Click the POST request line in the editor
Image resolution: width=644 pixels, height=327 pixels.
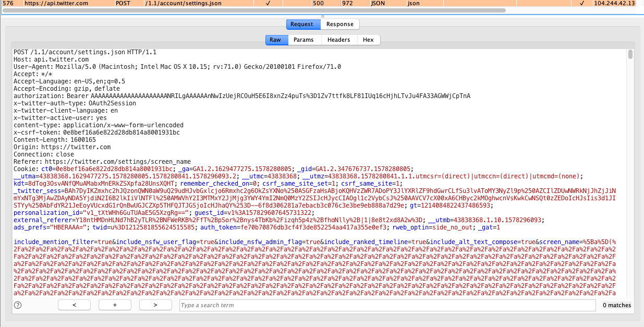pyautogui.click(x=85, y=52)
